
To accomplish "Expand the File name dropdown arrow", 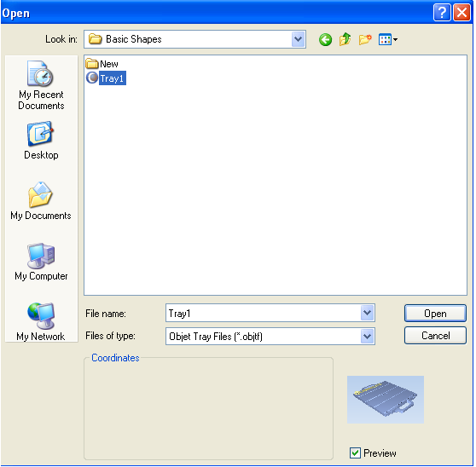I will tap(367, 313).
